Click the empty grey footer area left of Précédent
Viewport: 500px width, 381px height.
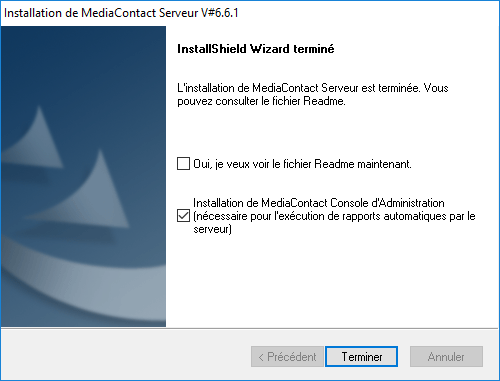pyautogui.click(x=125, y=357)
